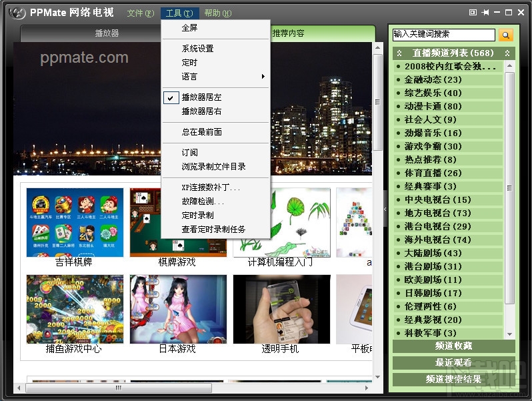The width and height of the screenshot is (532, 401).
Task: Expand the 语言 submenu arrow
Action: [x=263, y=77]
